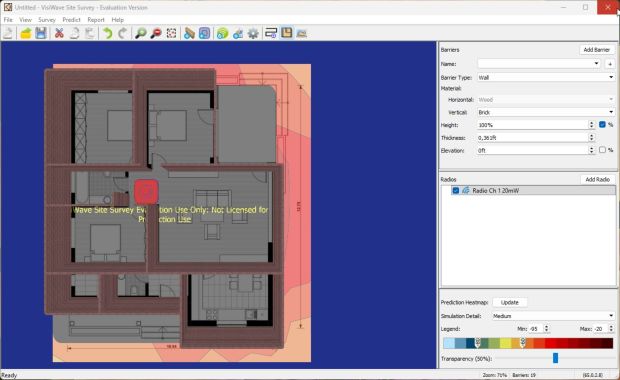Screen dimensions: 620x380
Task: Click the Copy toolbar icon
Action: (x=74, y=33)
